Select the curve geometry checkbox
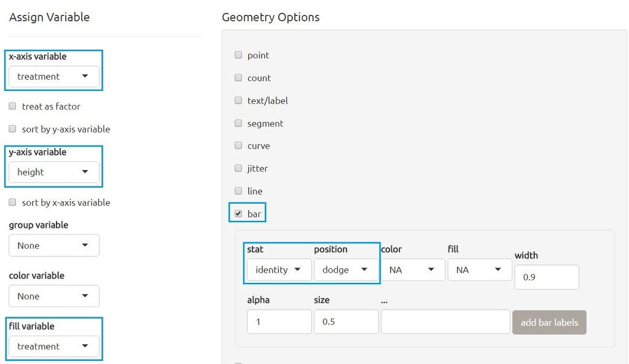 [x=238, y=145]
